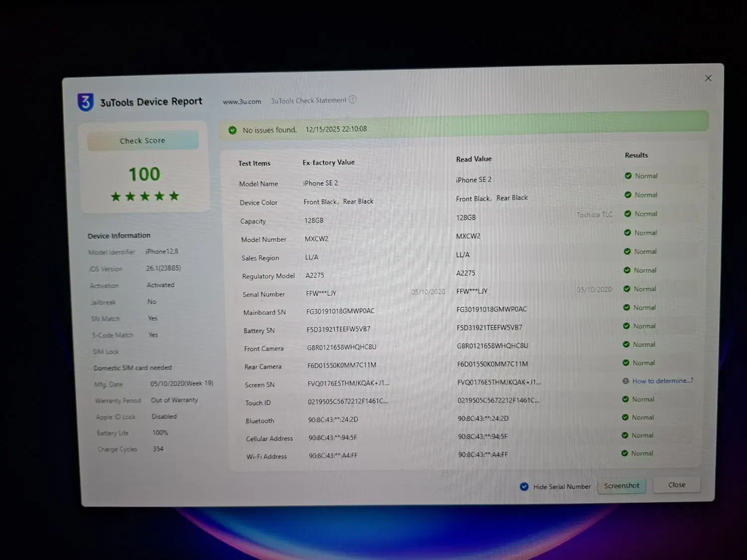The image size is (747, 560).
Task: Click the 3uTools logo icon
Action: (86, 102)
